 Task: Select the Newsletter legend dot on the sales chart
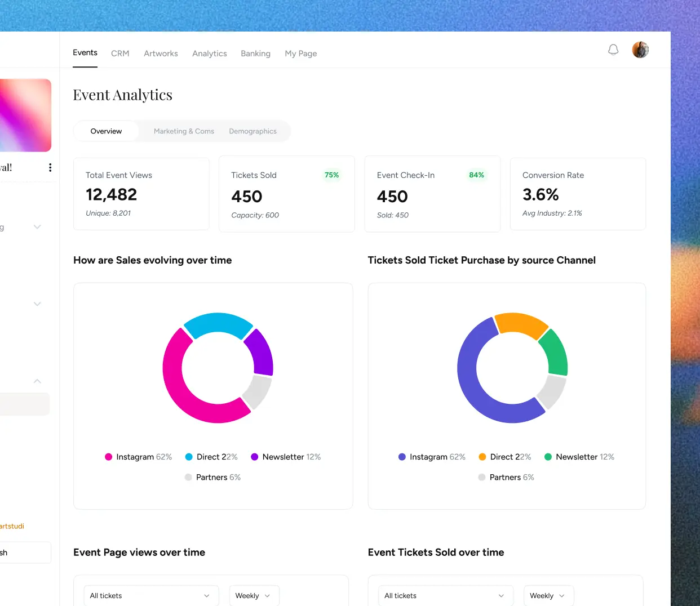point(255,457)
